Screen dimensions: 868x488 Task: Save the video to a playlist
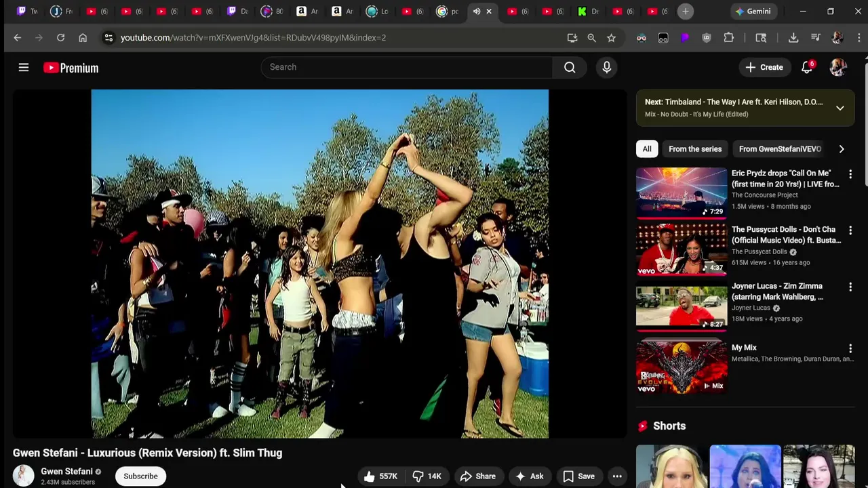[578, 476]
